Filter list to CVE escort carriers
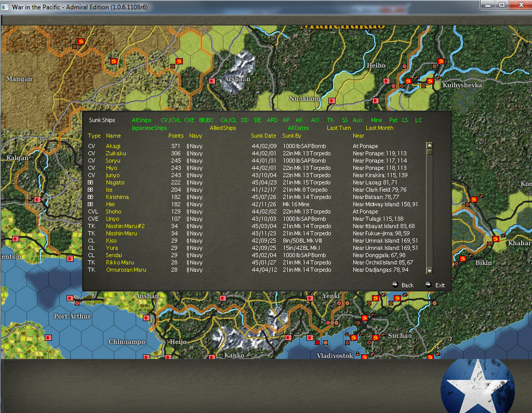Screen dimensions: 532x413 tap(189, 120)
